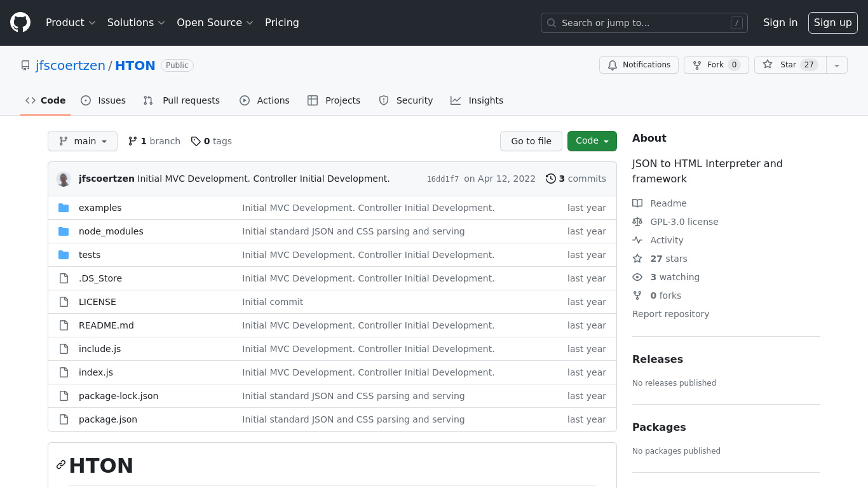Click the file icon next to index.js
868x488 pixels.
pos(64,372)
